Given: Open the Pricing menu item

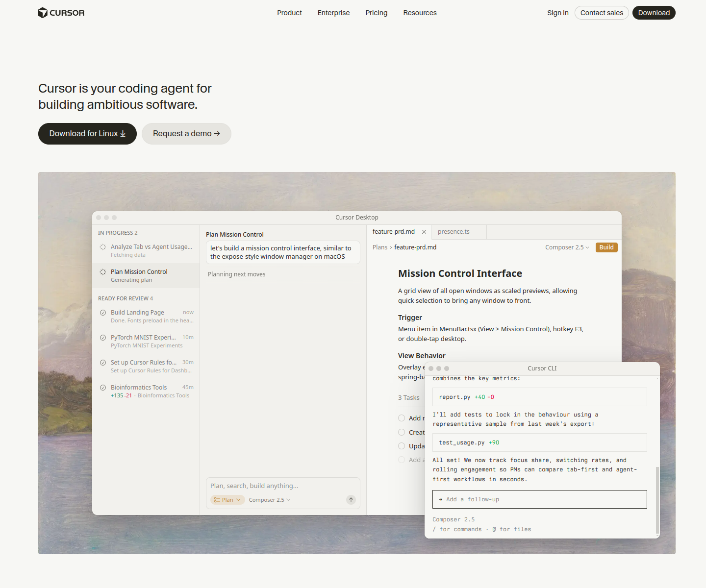Looking at the screenshot, I should point(377,13).
